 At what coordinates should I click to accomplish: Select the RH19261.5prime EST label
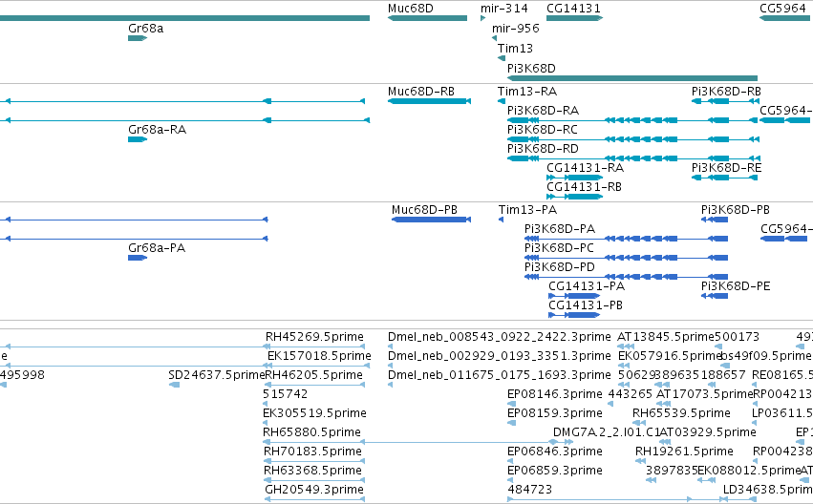(684, 451)
